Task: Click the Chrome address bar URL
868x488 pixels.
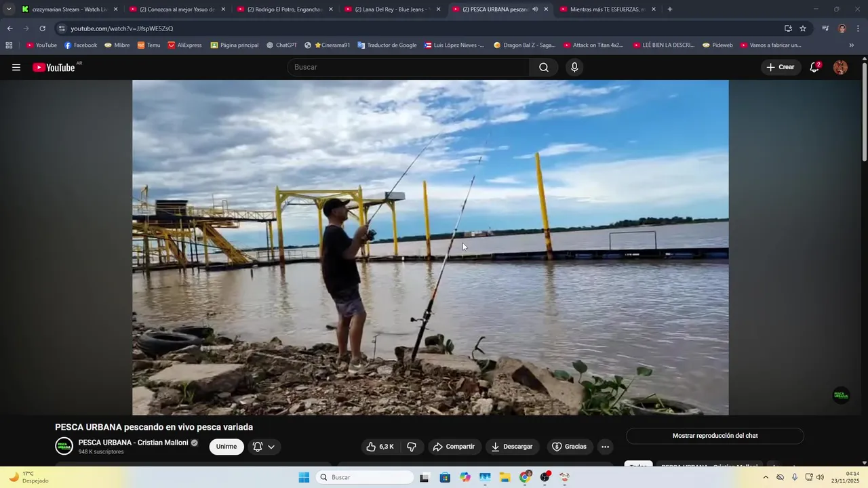Action: [x=122, y=28]
